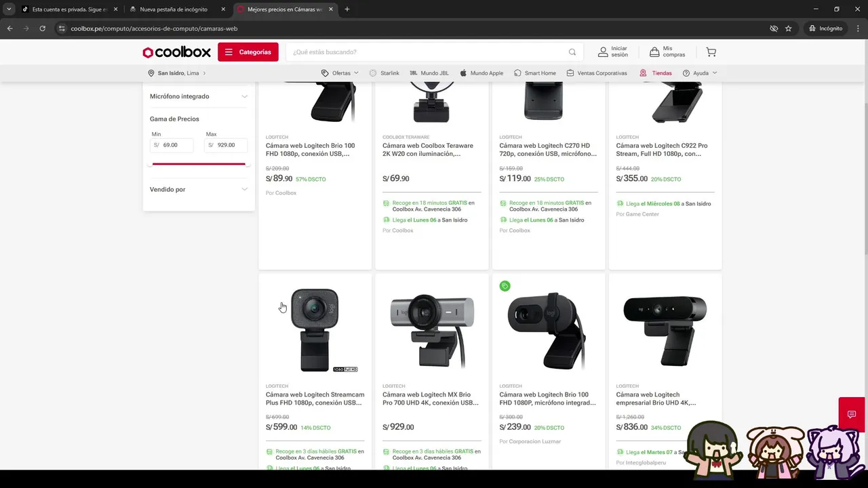Open Cámara web Logitech C270 HD link
The image size is (868, 488).
click(x=548, y=150)
